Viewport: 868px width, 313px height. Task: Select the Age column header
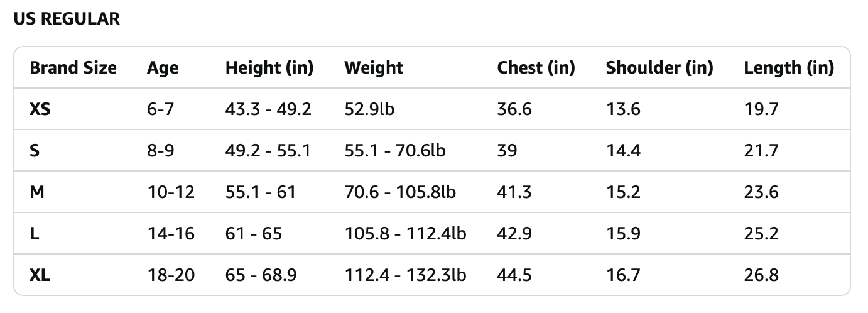(163, 67)
